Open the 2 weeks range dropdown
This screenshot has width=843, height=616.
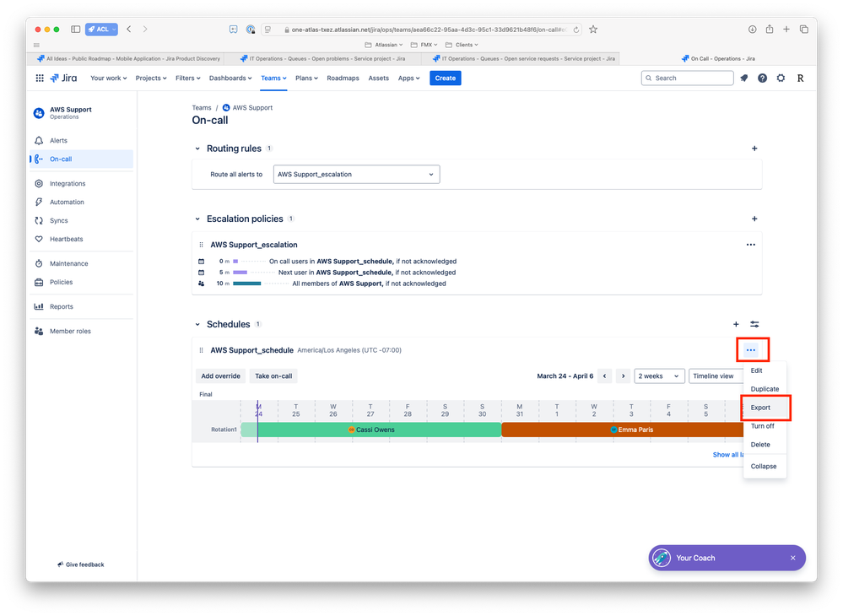(x=659, y=376)
